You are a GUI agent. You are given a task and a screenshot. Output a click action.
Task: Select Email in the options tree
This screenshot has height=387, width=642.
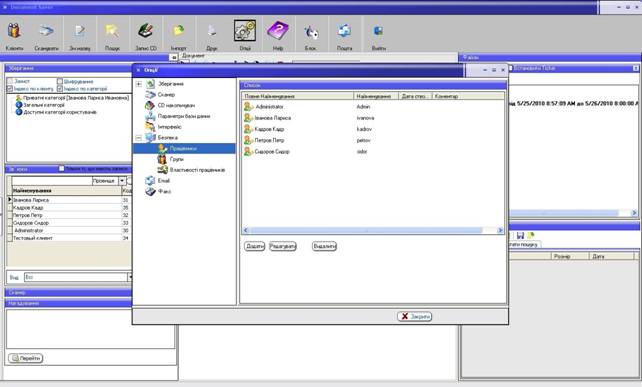click(x=163, y=181)
